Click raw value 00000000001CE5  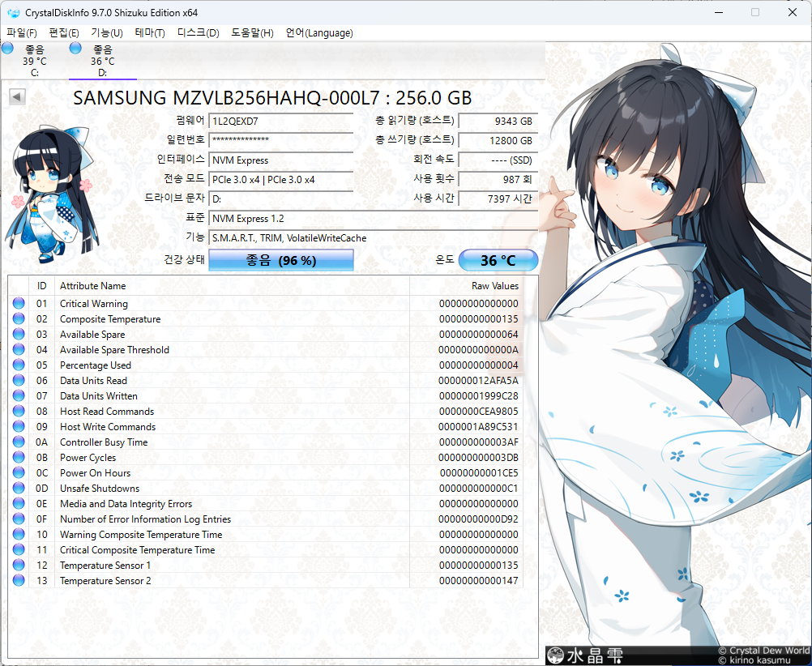(479, 473)
